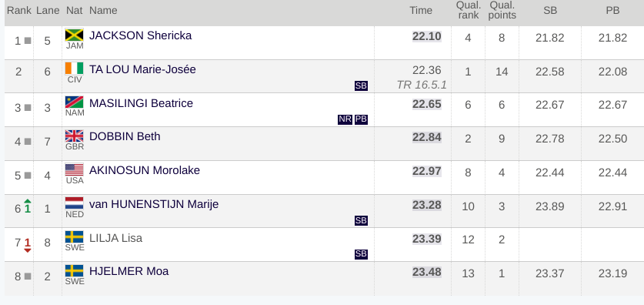This screenshot has height=305, width=644.
Task: Click the SB badge on LILJA Lisa row
Action: 361,254
